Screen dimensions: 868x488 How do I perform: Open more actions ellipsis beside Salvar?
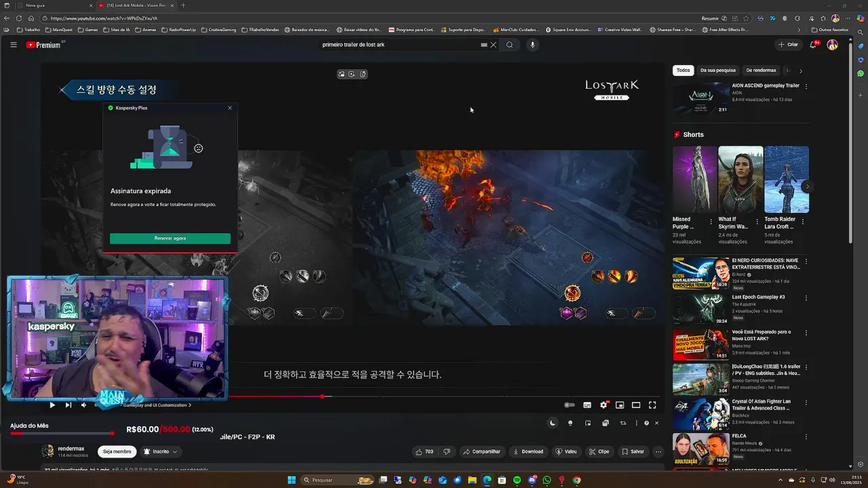click(x=658, y=451)
